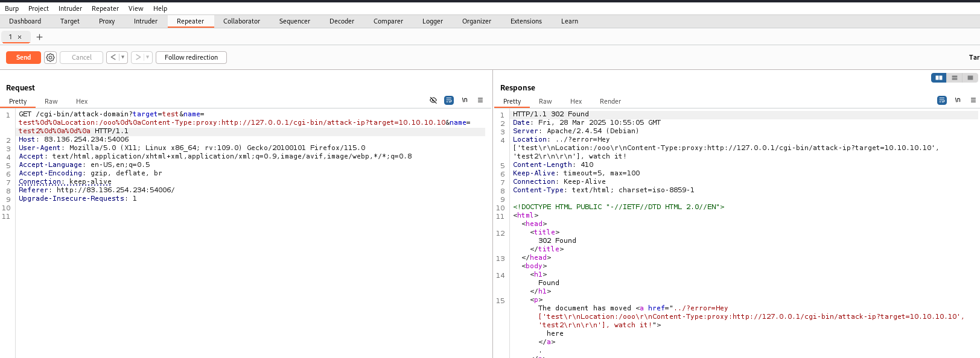Switch to the Organizer tab
980x358 pixels.
[x=477, y=21]
